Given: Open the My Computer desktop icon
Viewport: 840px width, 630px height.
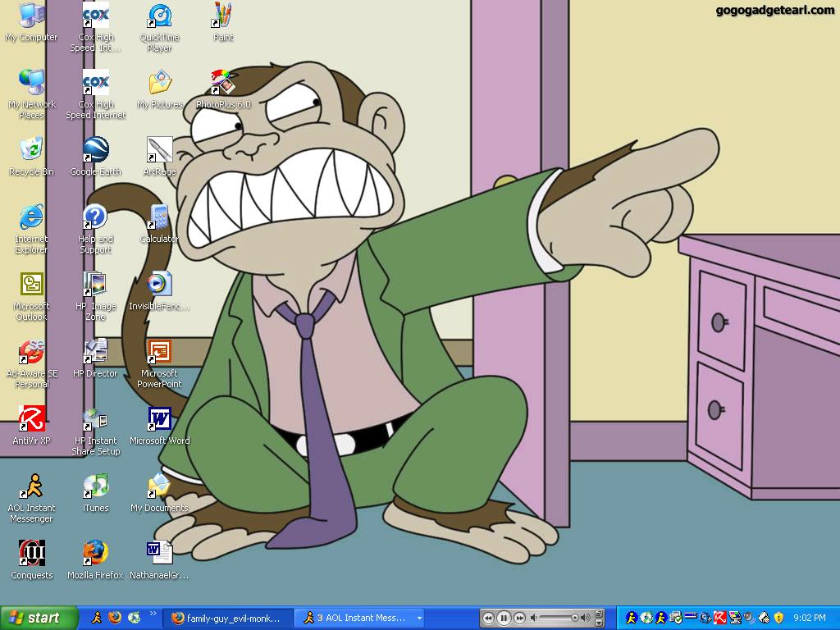Looking at the screenshot, I should pyautogui.click(x=31, y=24).
